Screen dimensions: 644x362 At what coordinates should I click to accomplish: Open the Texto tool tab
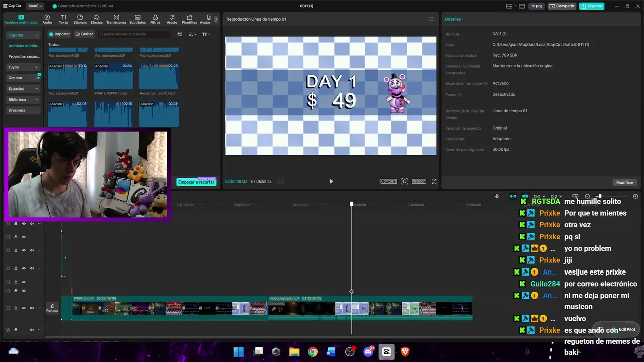click(x=63, y=19)
